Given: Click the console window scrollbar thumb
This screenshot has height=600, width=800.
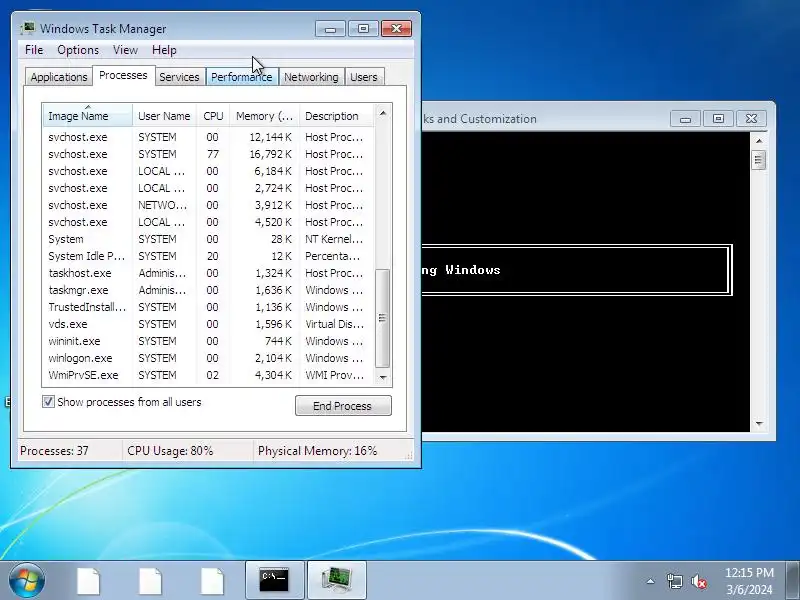Looking at the screenshot, I should [759, 160].
